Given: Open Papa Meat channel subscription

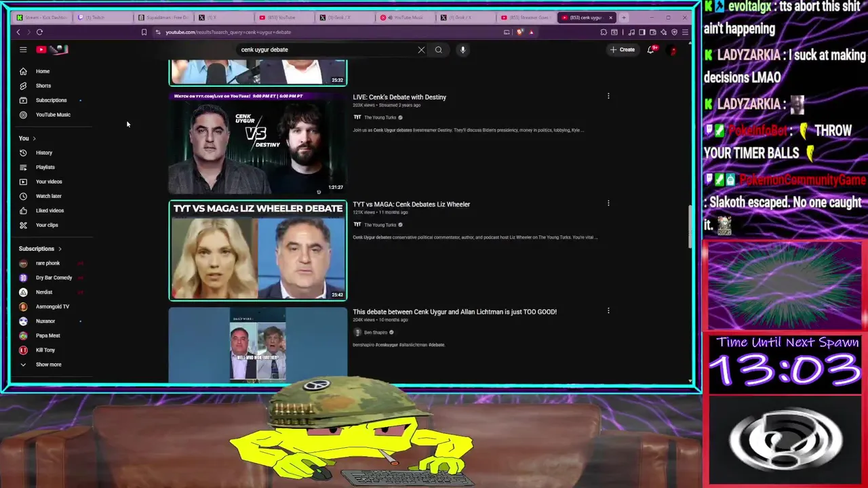Looking at the screenshot, I should point(47,335).
